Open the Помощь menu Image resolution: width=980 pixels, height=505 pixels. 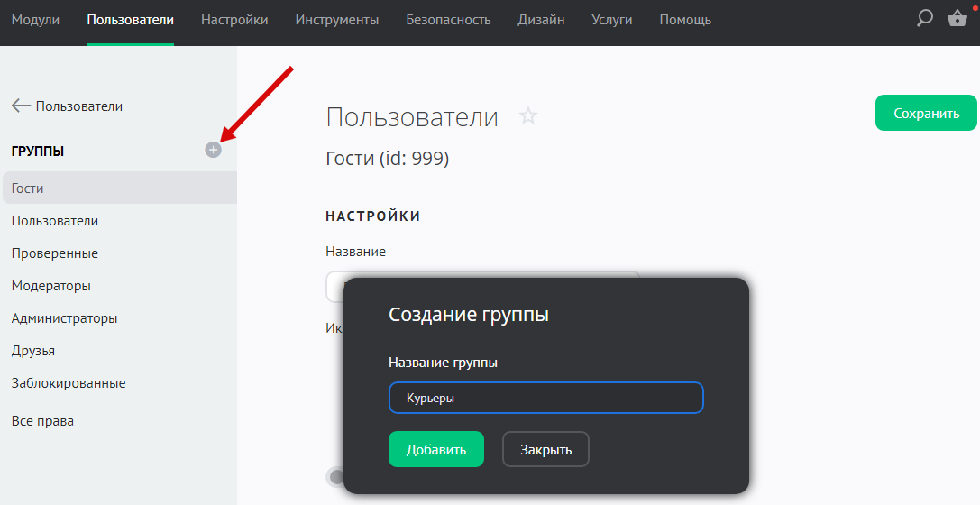[684, 20]
